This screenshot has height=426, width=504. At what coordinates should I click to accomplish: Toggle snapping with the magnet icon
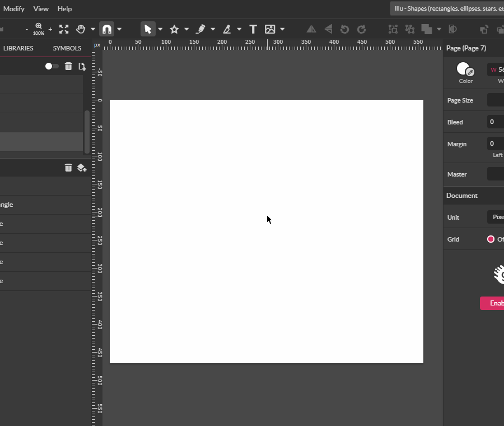[x=106, y=29]
